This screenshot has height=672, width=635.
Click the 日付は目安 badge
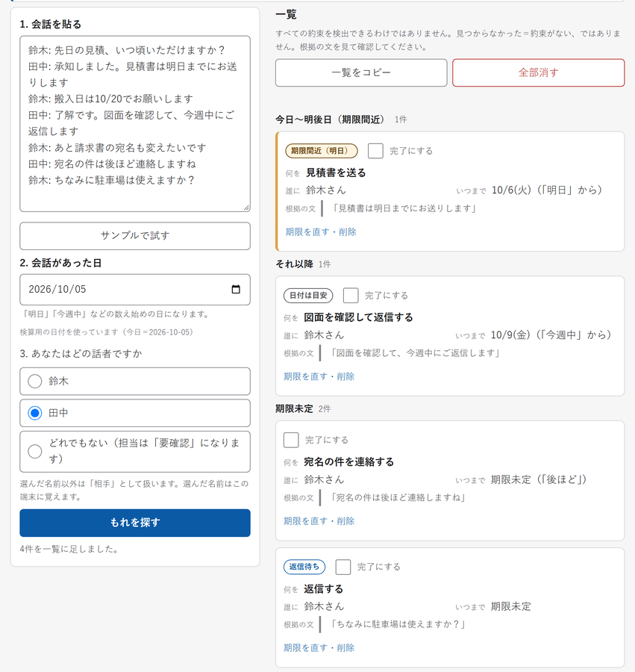pyautogui.click(x=308, y=295)
